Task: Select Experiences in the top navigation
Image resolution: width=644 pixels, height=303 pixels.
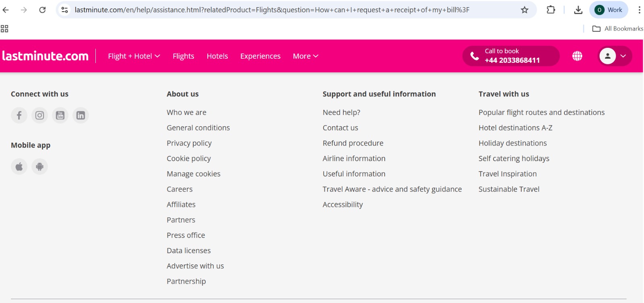Action: click(x=260, y=56)
